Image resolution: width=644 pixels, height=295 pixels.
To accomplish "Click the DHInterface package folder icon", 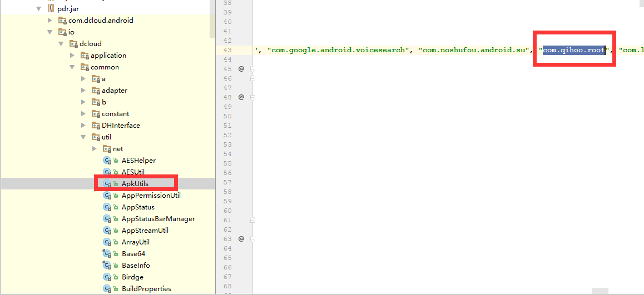I will tap(96, 126).
